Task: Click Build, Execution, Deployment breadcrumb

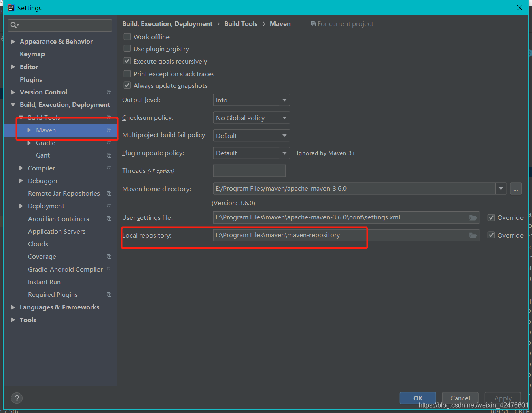Action: 167,24
